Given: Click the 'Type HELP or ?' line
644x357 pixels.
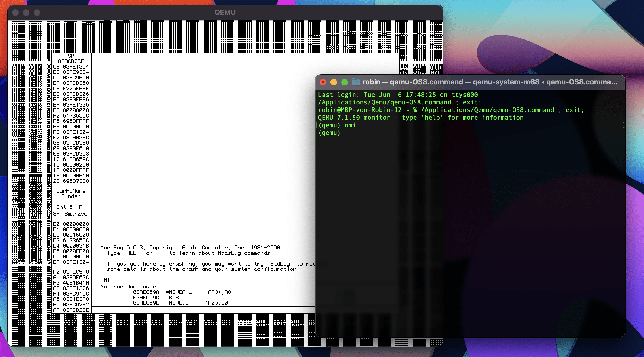Looking at the screenshot, I should pos(190,253).
